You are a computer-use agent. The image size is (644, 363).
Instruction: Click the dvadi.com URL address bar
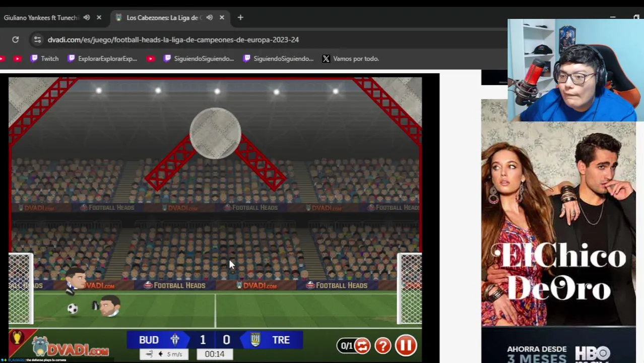[173, 39]
